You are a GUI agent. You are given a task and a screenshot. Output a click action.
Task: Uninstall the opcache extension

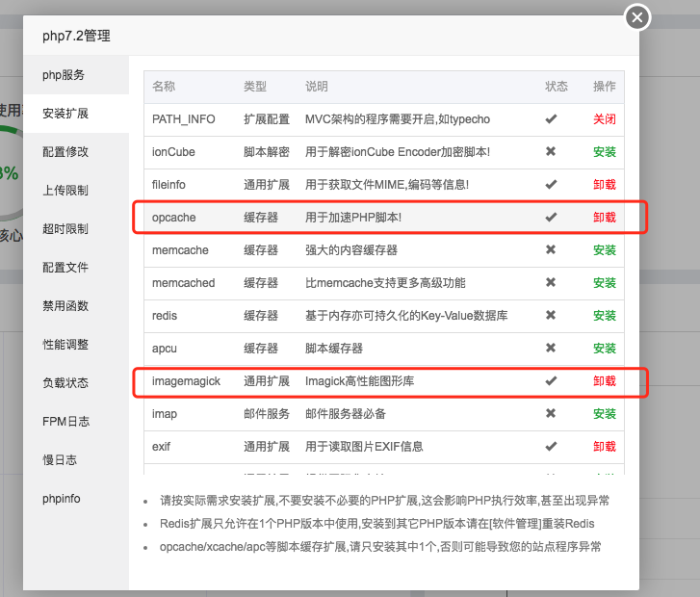click(605, 218)
